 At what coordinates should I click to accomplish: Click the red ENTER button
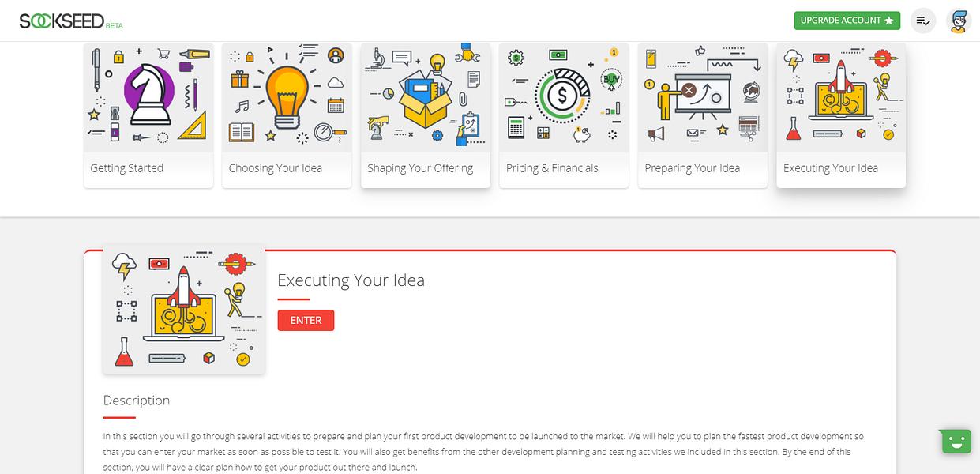306,320
